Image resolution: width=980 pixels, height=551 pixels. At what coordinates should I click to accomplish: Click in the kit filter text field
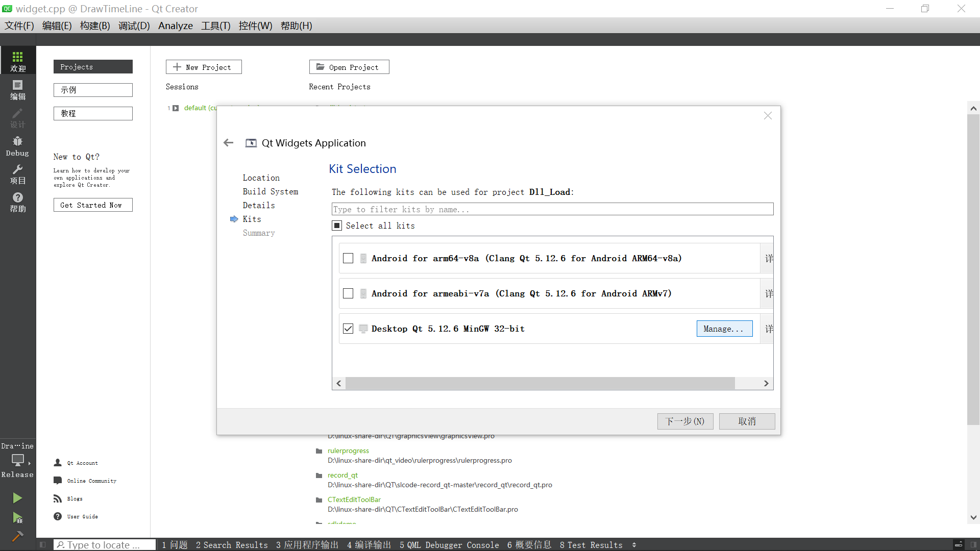(x=552, y=209)
